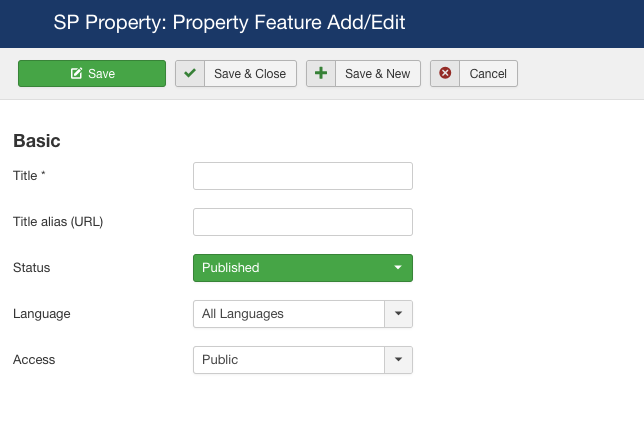The height and width of the screenshot is (432, 644).
Task: Click the arrow beside All Languages
Action: (398, 314)
